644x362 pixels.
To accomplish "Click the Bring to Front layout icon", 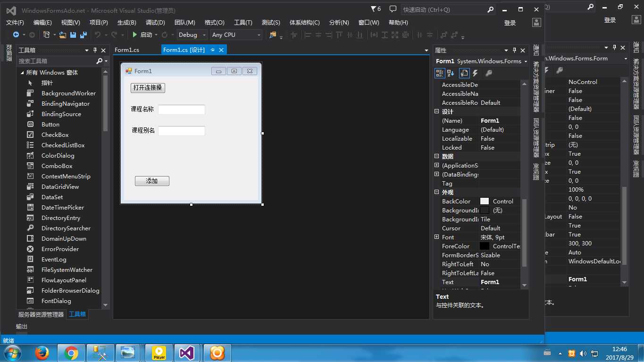I will (x=443, y=35).
